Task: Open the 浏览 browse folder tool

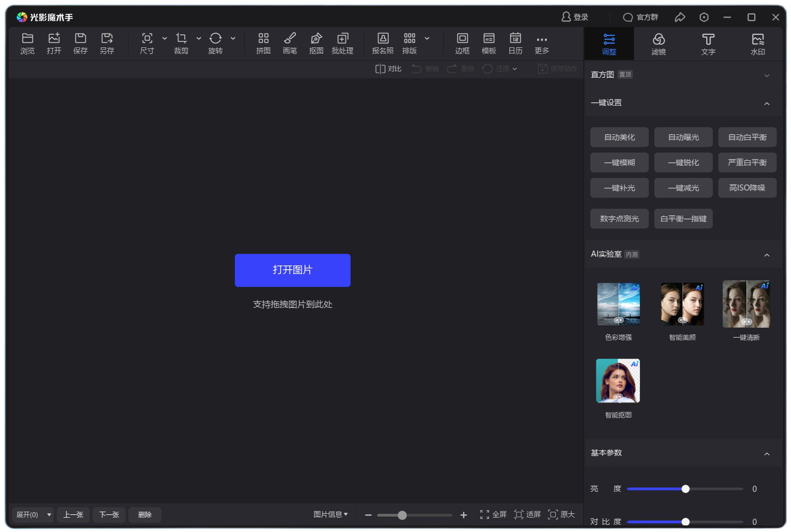Action: coord(28,44)
